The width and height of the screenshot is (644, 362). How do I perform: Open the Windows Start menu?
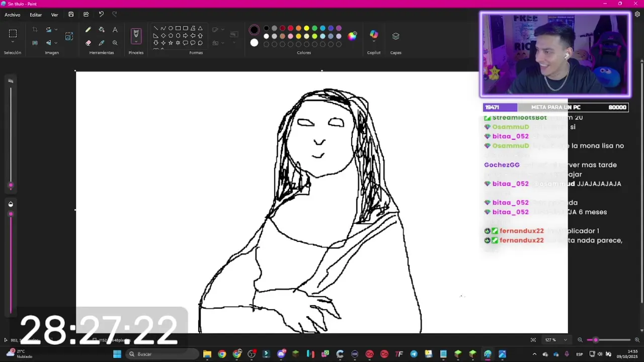117,354
